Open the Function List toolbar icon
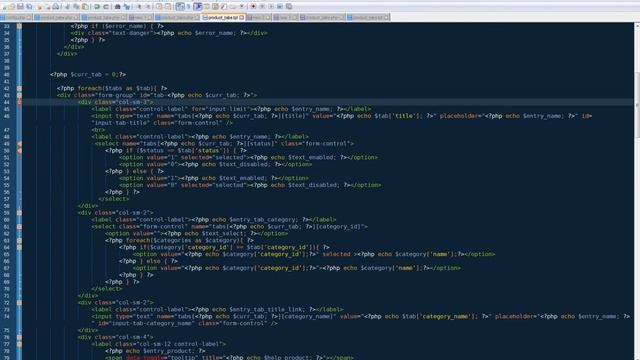The height and width of the screenshot is (360, 640). point(224,7)
